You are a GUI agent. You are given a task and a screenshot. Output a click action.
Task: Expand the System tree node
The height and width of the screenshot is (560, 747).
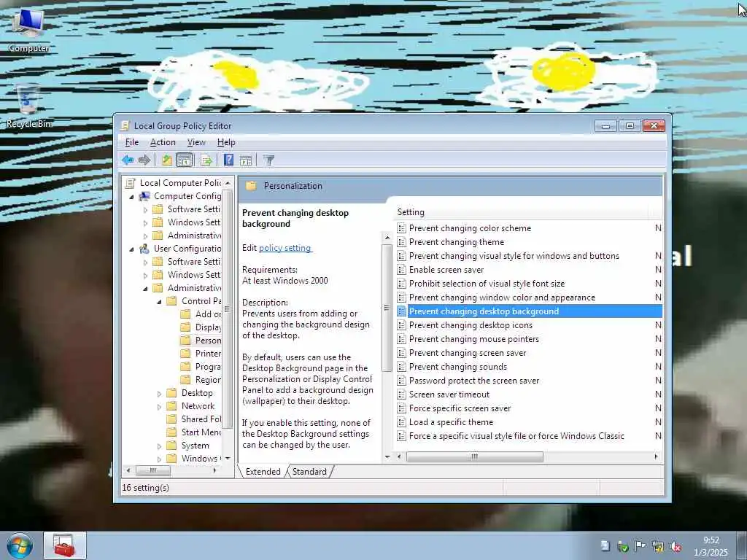[x=159, y=446]
